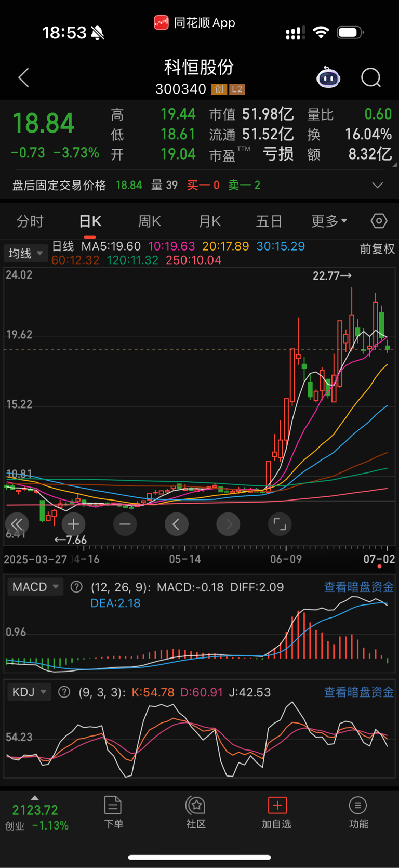Tap the 7.66 low price marker
The width and height of the screenshot is (399, 868).
pos(70,540)
